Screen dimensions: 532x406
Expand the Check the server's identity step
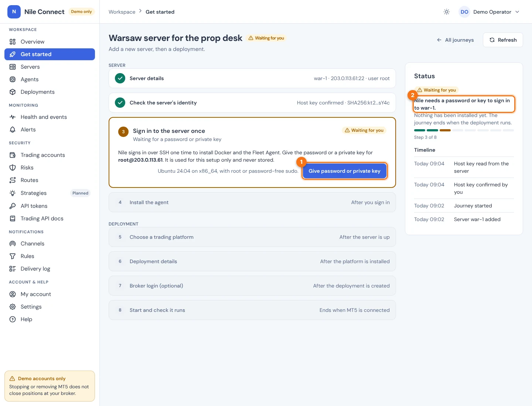coord(252,103)
